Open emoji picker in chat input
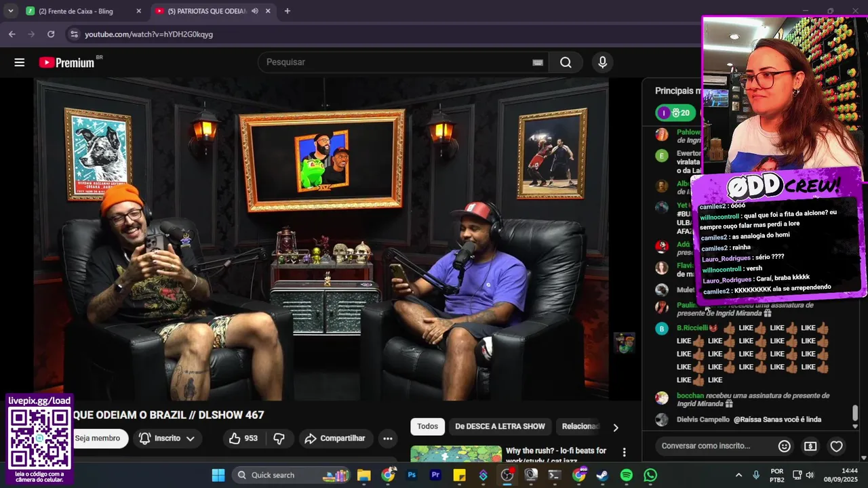 click(785, 446)
